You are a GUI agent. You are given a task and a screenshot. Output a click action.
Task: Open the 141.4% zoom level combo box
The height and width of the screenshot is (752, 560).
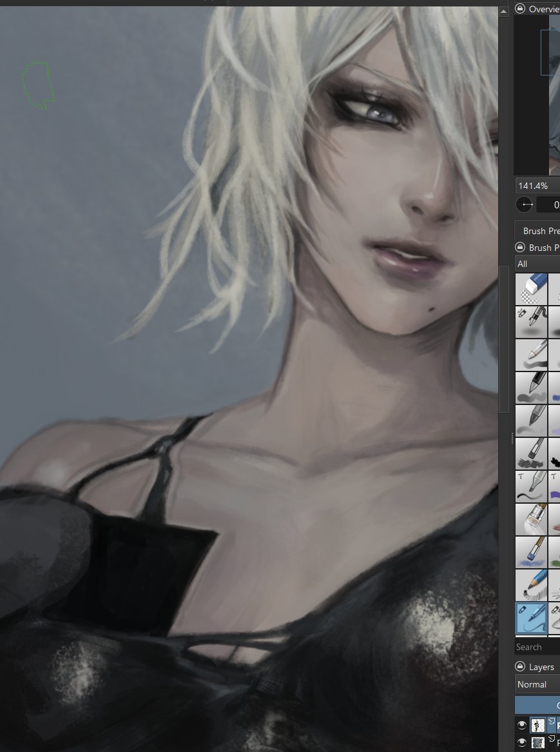[537, 186]
